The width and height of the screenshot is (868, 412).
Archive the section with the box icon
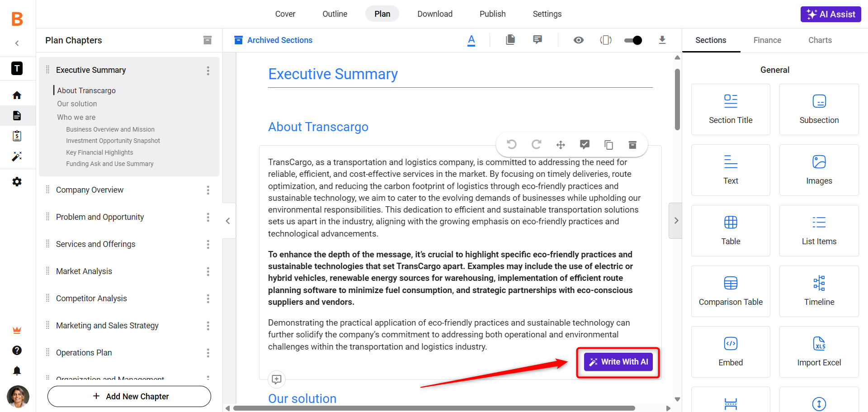point(632,145)
